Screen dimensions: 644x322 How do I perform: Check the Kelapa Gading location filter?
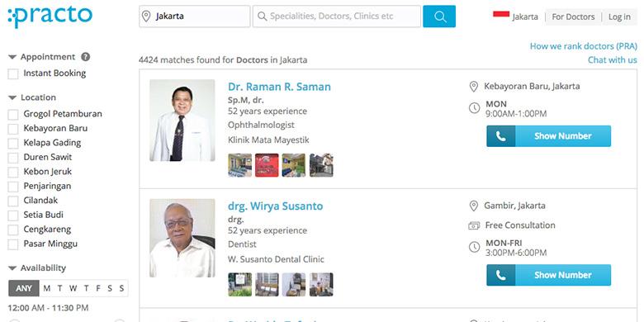pyautogui.click(x=13, y=144)
